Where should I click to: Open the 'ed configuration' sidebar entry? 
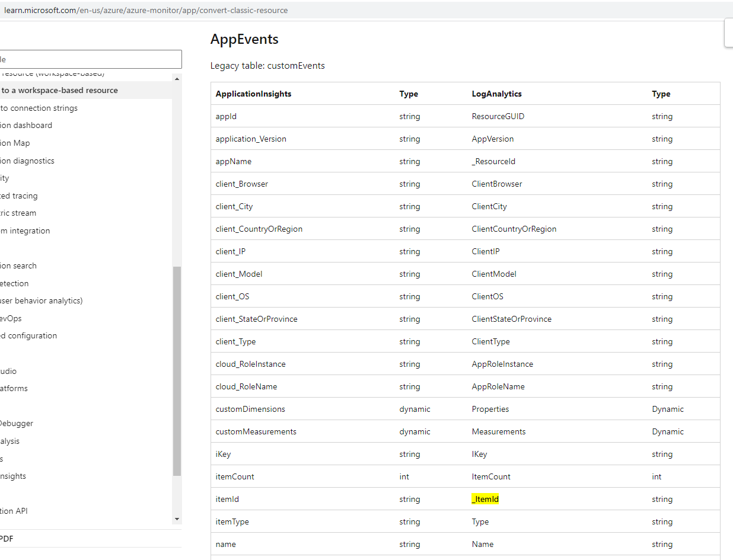28,335
